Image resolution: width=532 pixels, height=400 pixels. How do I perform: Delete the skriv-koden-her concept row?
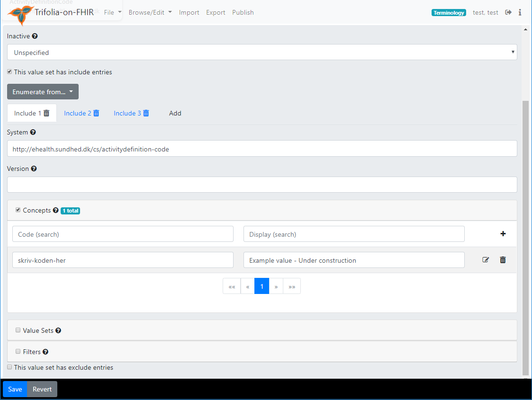(503, 260)
